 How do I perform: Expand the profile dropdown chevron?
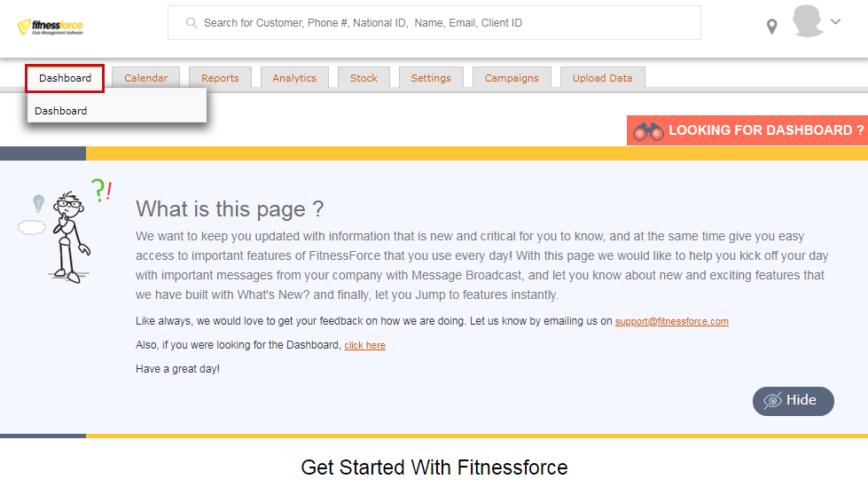point(836,21)
